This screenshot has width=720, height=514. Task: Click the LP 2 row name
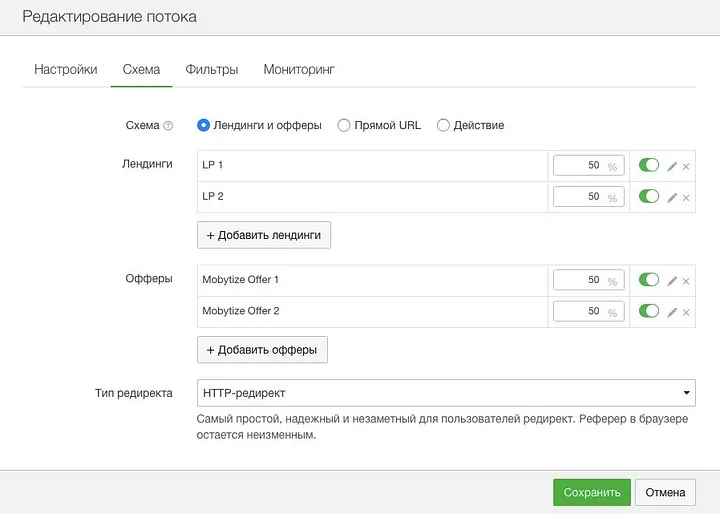(x=213, y=196)
